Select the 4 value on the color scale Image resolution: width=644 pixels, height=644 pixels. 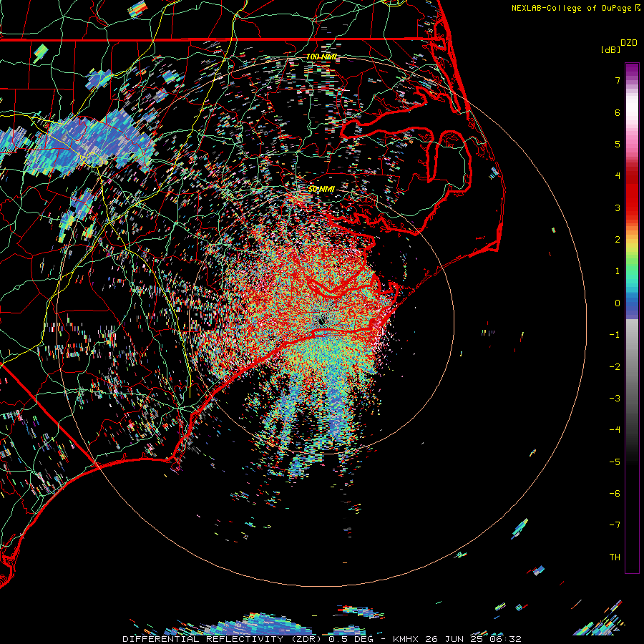[618, 175]
